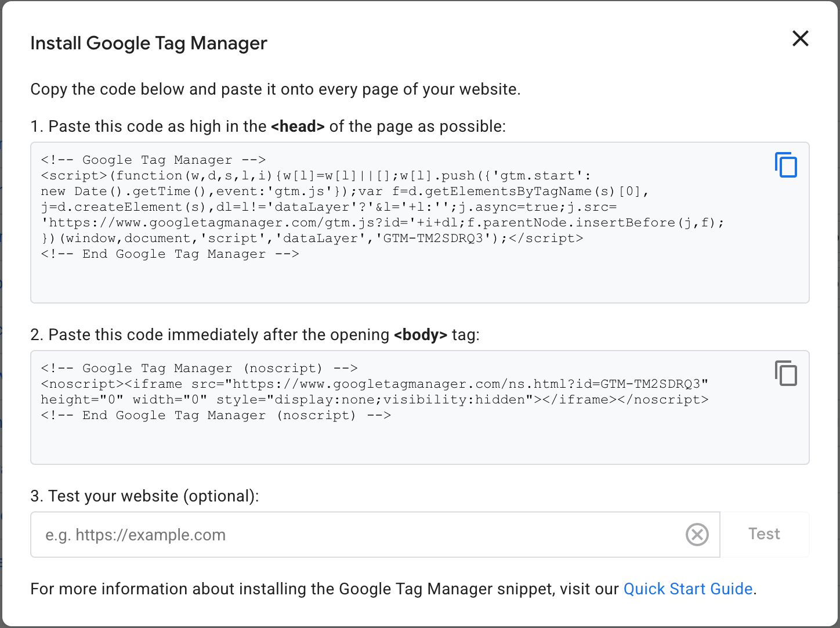Image resolution: width=840 pixels, height=628 pixels.
Task: Click the Install Google Tag Manager title
Action: point(149,42)
